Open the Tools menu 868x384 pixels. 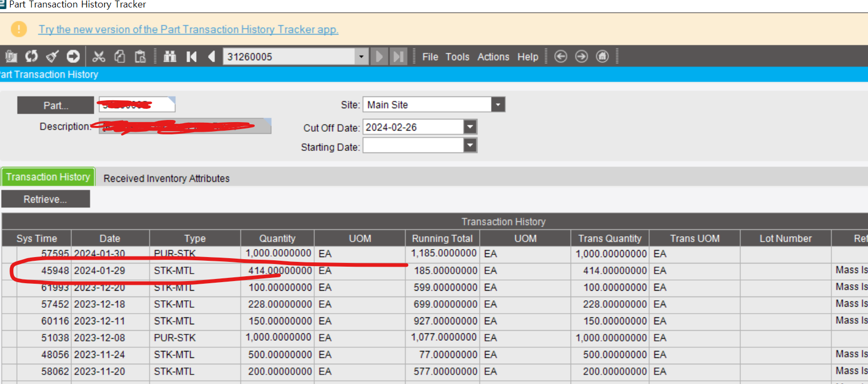click(457, 57)
